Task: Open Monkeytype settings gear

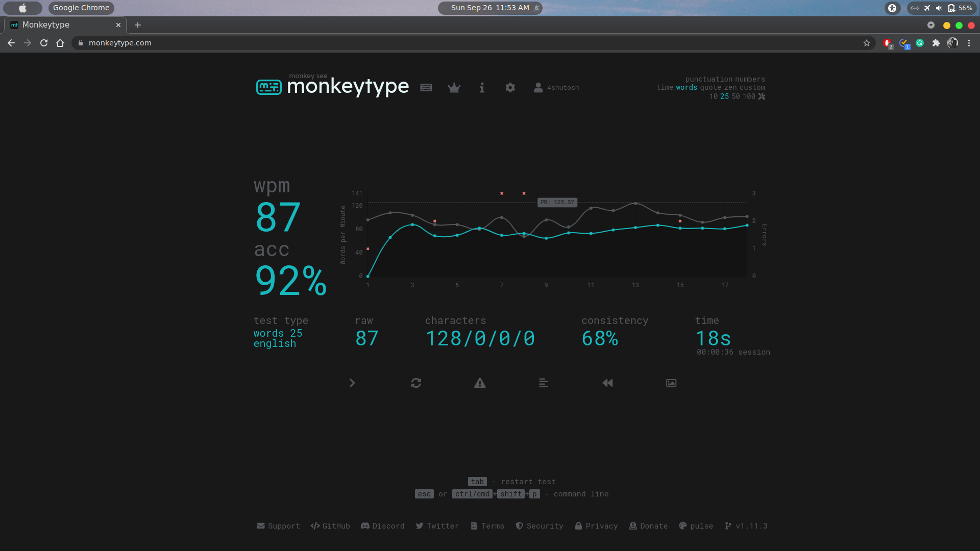Action: tap(510, 88)
